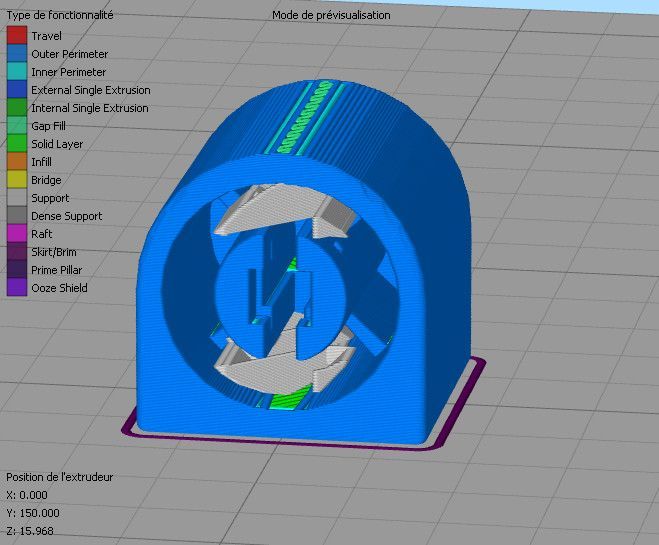Click the light gray Support swatch
This screenshot has height=545, width=659.
(17, 198)
